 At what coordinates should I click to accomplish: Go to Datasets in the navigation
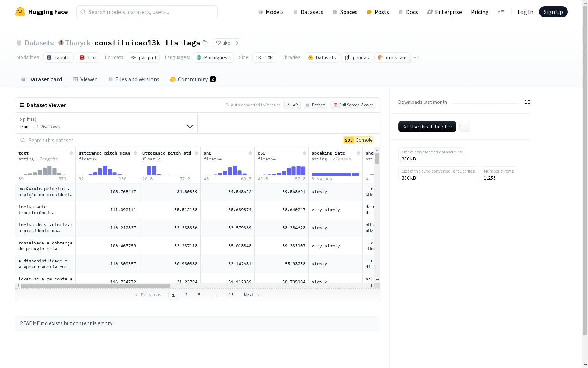coord(308,12)
